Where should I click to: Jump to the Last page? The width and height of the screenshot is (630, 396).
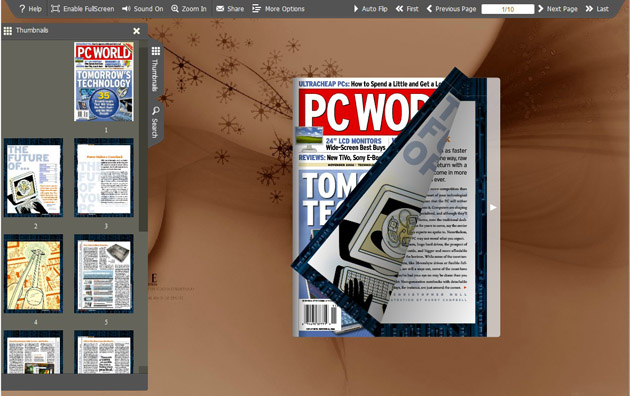(x=597, y=8)
